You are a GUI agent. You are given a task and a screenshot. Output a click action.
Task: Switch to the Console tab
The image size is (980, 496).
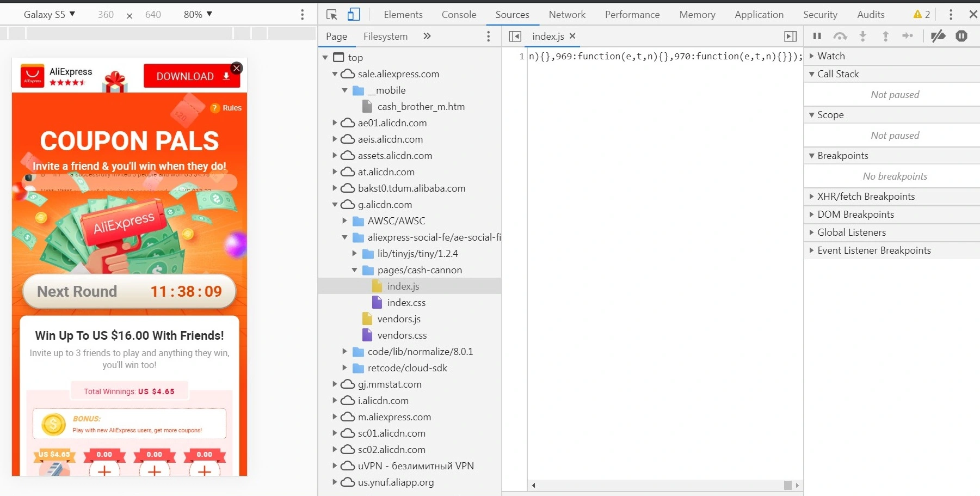[x=459, y=15]
